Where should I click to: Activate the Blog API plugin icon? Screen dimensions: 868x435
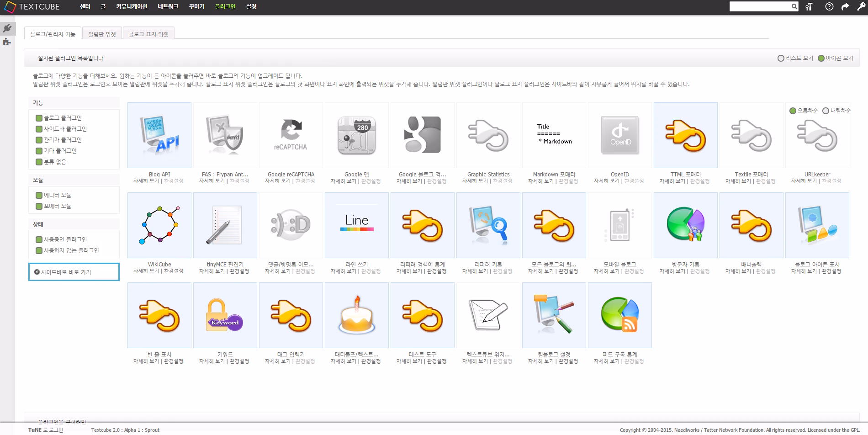click(159, 135)
